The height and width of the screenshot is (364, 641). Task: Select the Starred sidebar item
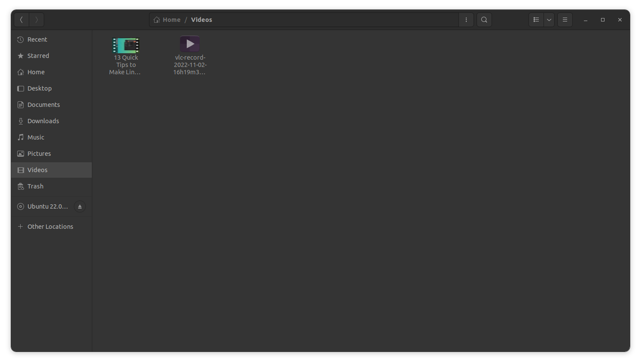38,55
